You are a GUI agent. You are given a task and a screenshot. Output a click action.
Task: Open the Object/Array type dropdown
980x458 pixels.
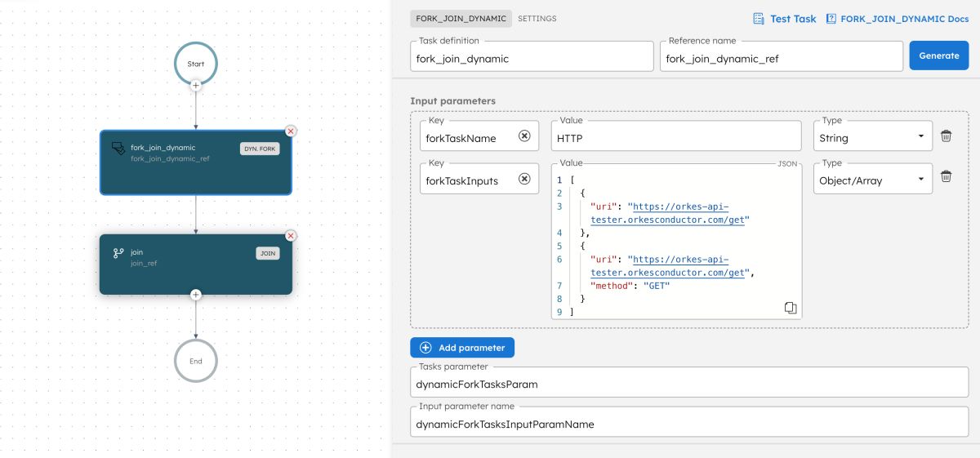pos(873,179)
